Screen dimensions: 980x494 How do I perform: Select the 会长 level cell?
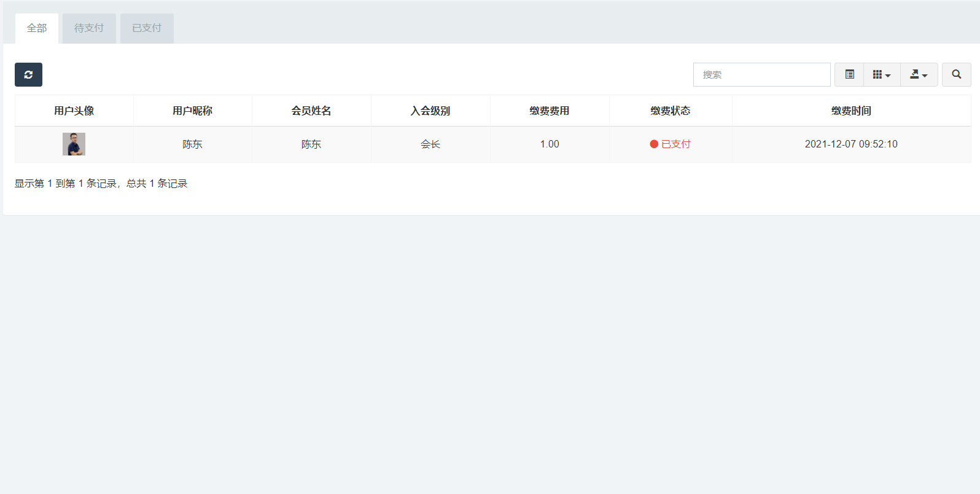click(430, 144)
